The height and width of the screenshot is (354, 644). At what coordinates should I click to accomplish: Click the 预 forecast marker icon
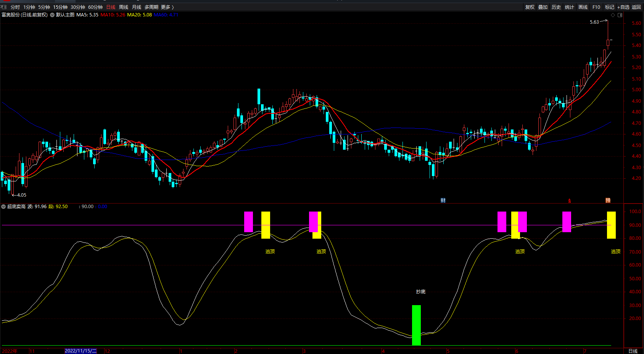pos(608,200)
